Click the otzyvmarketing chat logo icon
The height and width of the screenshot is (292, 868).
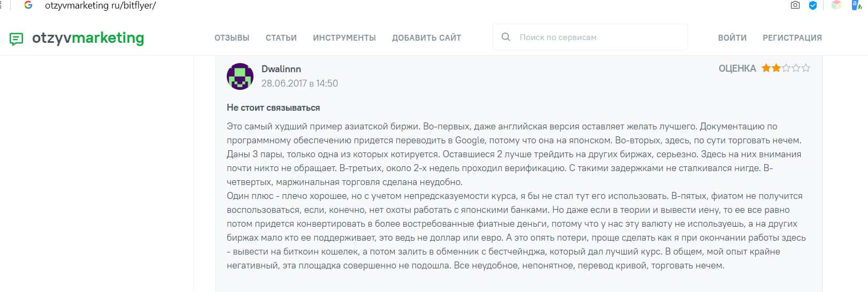point(17,39)
